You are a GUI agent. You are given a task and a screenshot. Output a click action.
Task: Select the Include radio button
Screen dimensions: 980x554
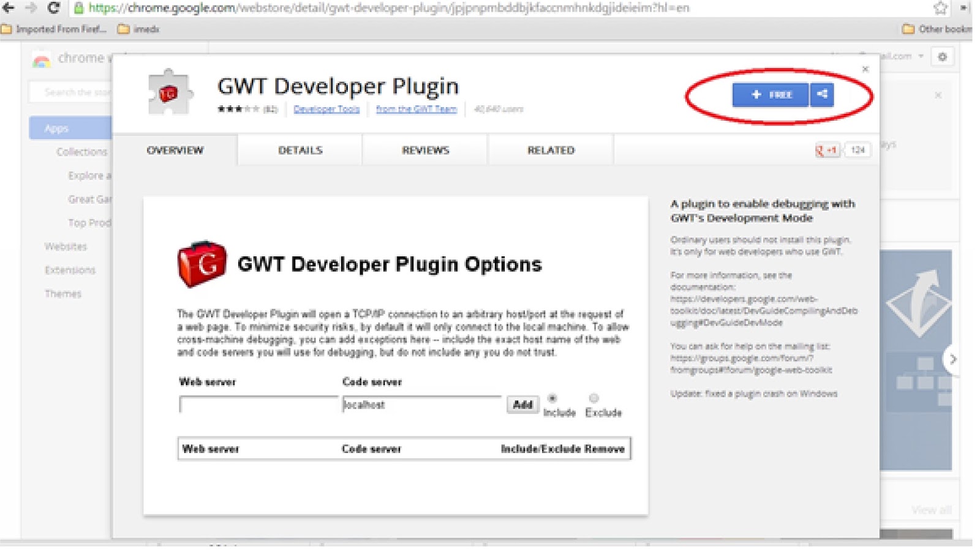[x=552, y=398]
